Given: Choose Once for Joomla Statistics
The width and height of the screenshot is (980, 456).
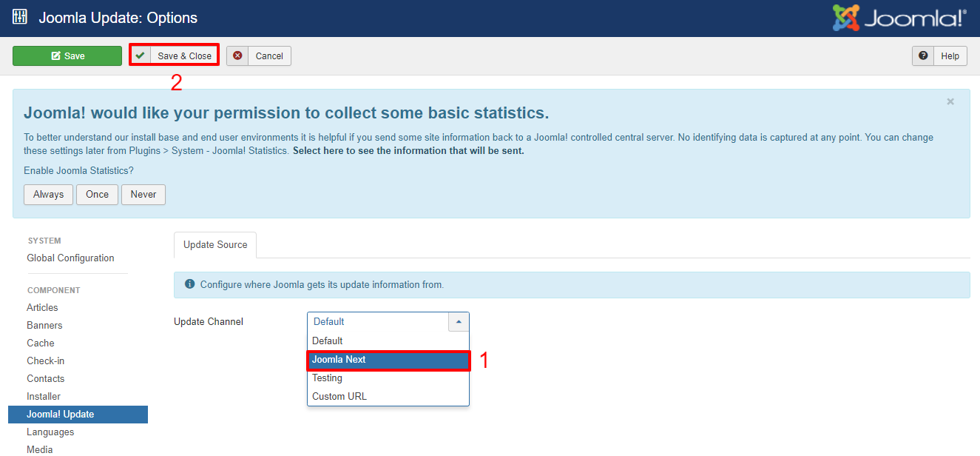Looking at the screenshot, I should [97, 194].
